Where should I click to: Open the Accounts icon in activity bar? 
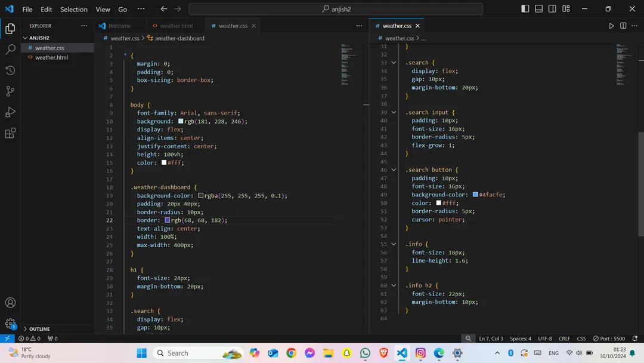tap(10, 303)
